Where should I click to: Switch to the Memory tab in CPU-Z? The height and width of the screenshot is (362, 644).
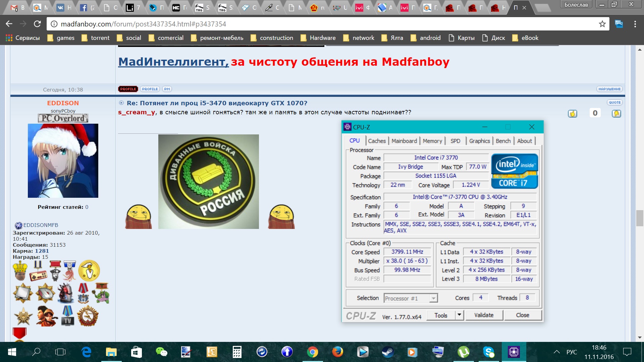tap(432, 141)
